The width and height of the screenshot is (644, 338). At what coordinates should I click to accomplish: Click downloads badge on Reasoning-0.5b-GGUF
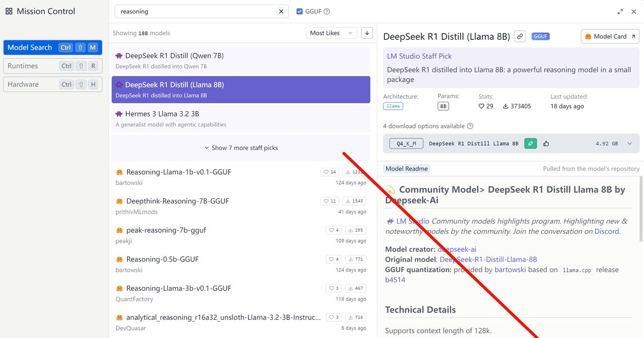[355, 260]
